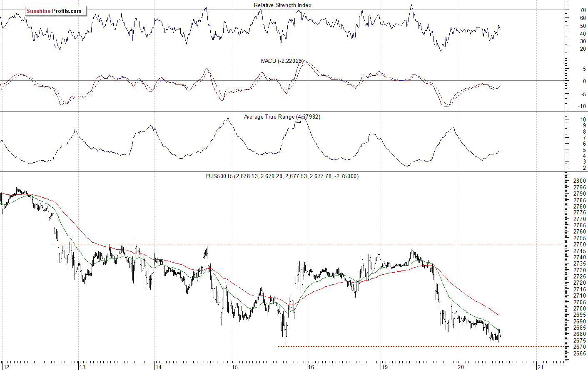Click the MACD (-2.22029) panel title
Viewport: 588px width, 370px height.
tap(282, 61)
